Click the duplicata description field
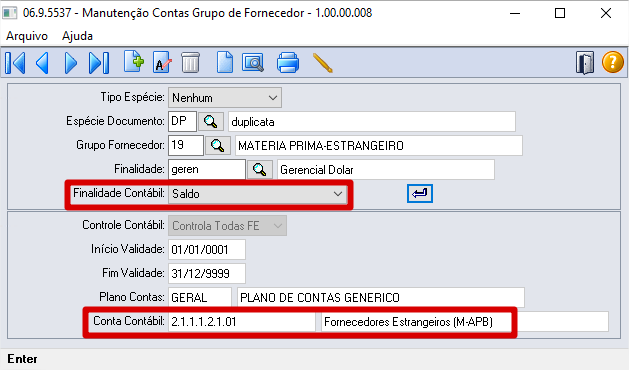Viewport: 629px width, 370px height. click(372, 122)
